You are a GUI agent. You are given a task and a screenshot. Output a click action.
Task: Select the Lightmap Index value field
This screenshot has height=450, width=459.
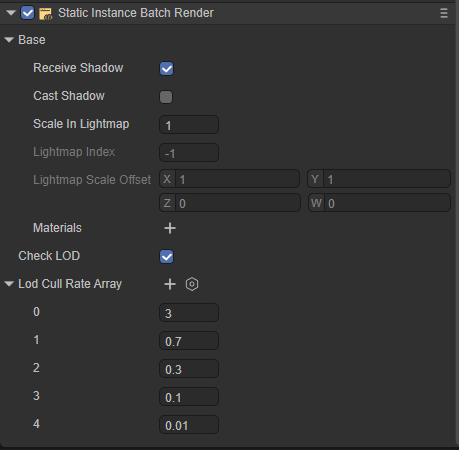(x=189, y=153)
